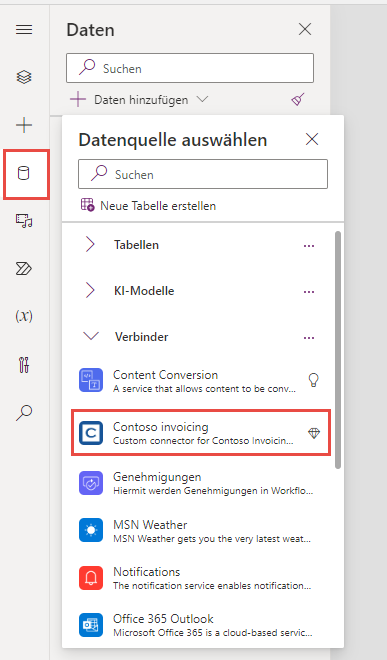Close the Datenquelle auswählen dialog
The height and width of the screenshot is (660, 387).
click(x=312, y=139)
